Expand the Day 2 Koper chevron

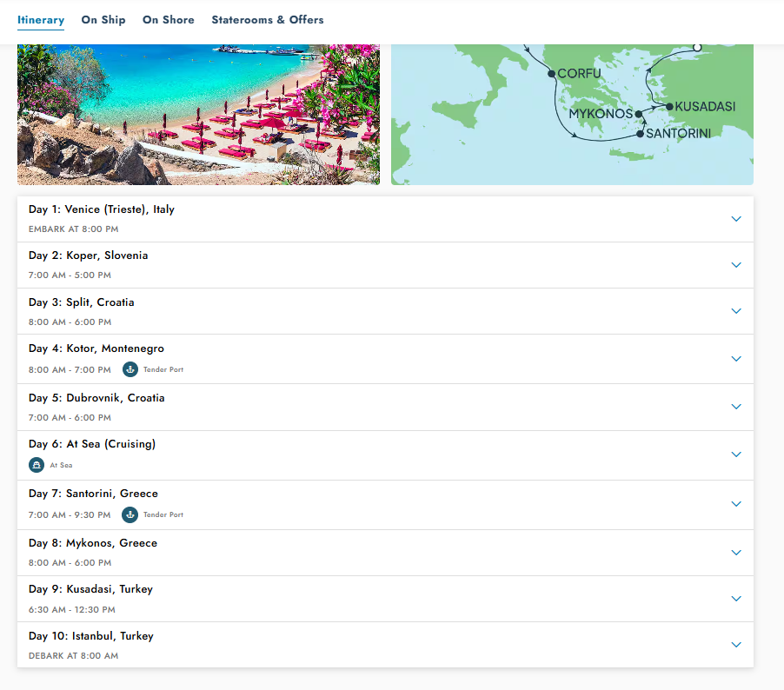(736, 265)
